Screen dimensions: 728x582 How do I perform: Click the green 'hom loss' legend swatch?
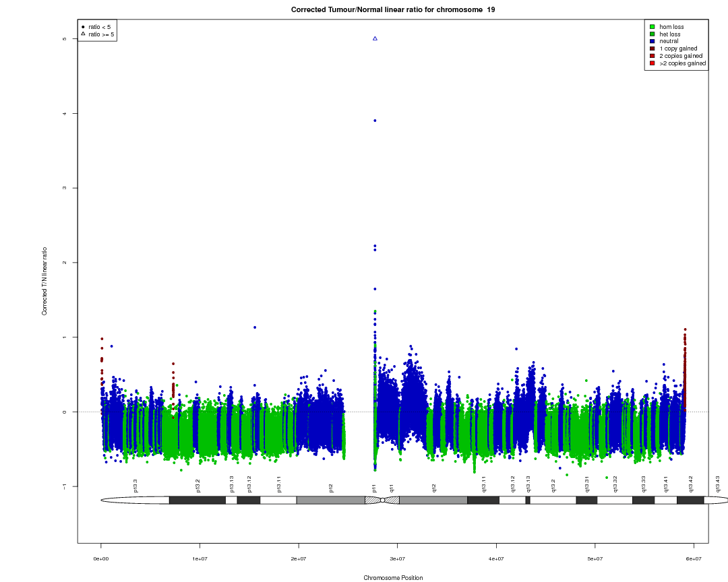click(x=653, y=27)
